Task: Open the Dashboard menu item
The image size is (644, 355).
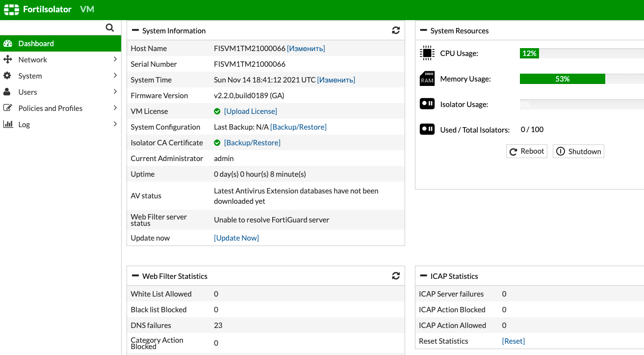Action: point(36,43)
